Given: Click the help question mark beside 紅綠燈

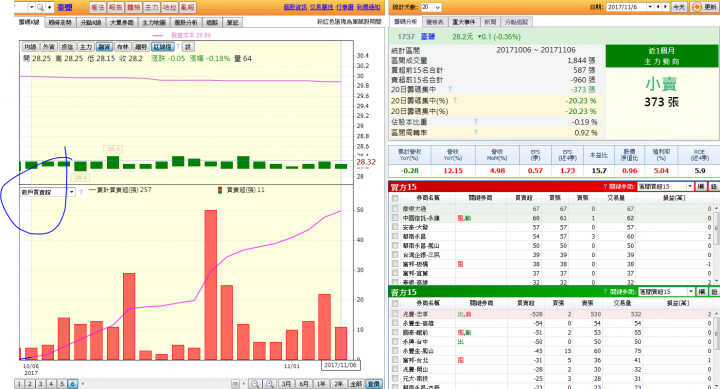Looking at the screenshot, I should [178, 47].
